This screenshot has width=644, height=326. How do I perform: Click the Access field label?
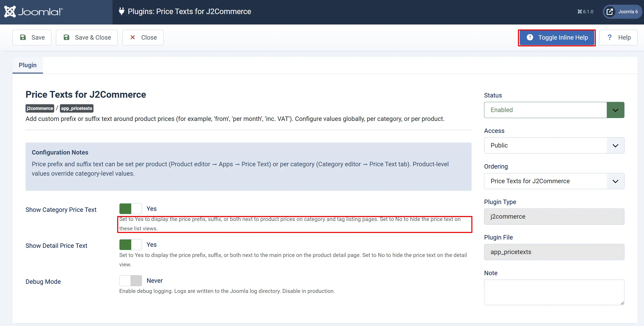point(494,131)
